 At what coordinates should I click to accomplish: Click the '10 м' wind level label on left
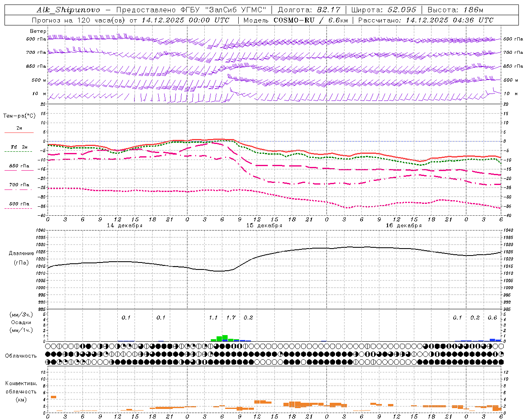coord(39,94)
